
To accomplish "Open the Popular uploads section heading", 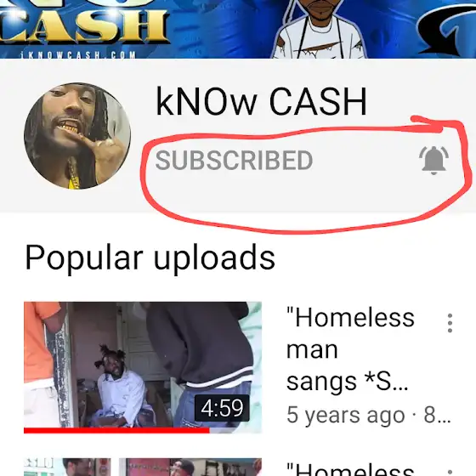I will pos(150,258).
